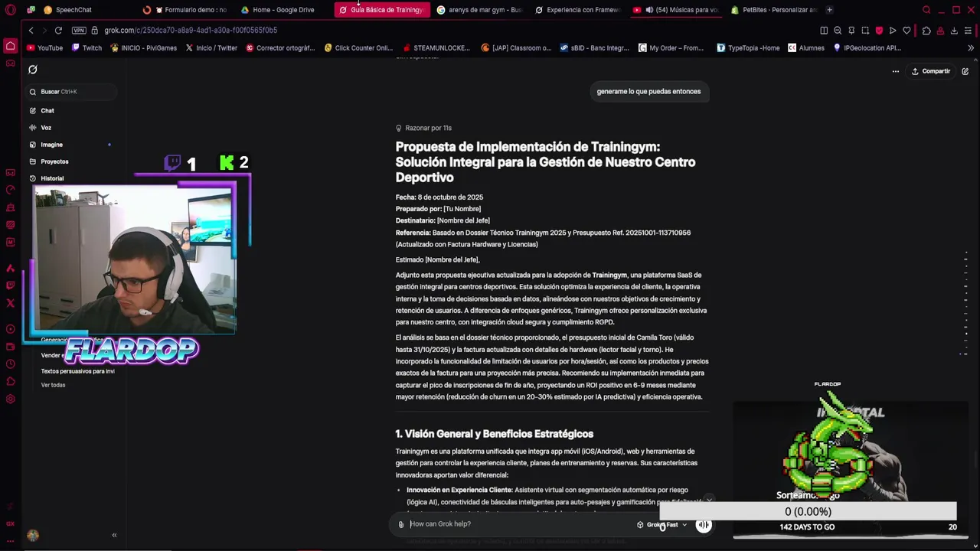Open the 'Corrector ortográf...' bookmark
The height and width of the screenshot is (551, 980).
point(280,48)
